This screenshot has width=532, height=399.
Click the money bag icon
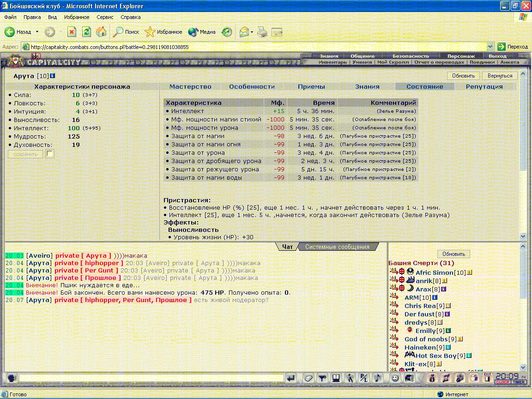pyautogui.click(x=432, y=378)
